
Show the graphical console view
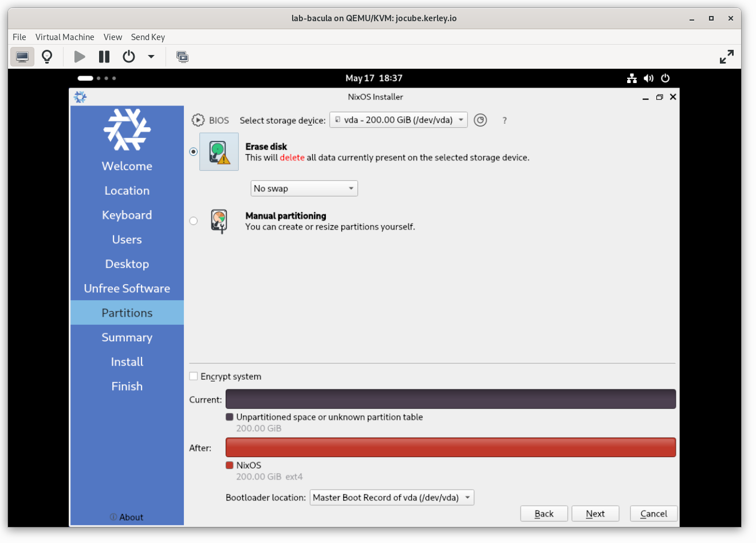(22, 57)
